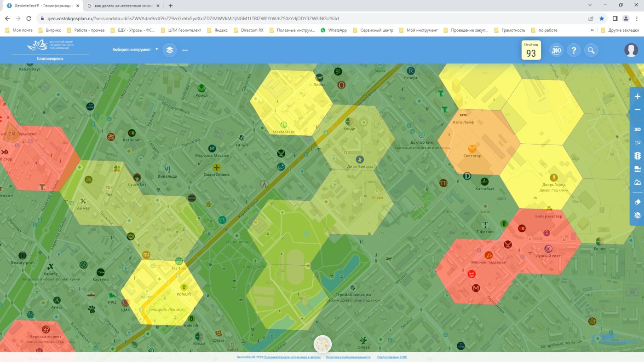The width and height of the screenshot is (644, 362).
Task: Select the elevation profile chart tool
Action: [638, 182]
